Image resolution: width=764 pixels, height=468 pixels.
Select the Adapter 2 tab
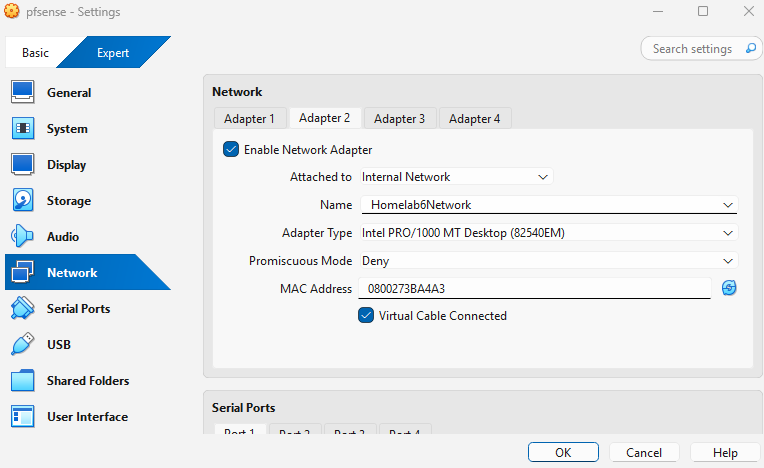(x=325, y=118)
